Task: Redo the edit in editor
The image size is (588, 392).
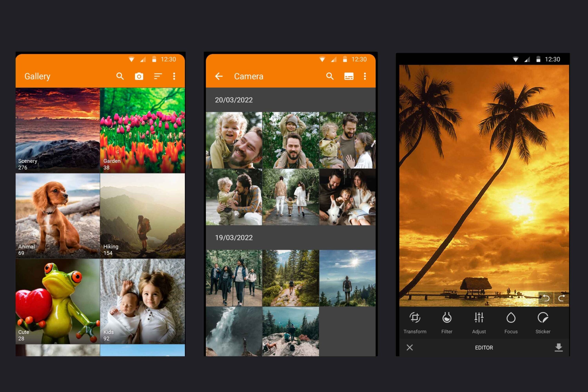Action: coord(562,298)
